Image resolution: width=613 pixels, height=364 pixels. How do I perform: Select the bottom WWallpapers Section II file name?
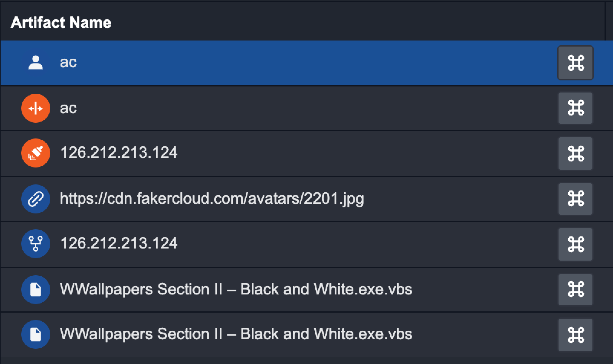[236, 334]
